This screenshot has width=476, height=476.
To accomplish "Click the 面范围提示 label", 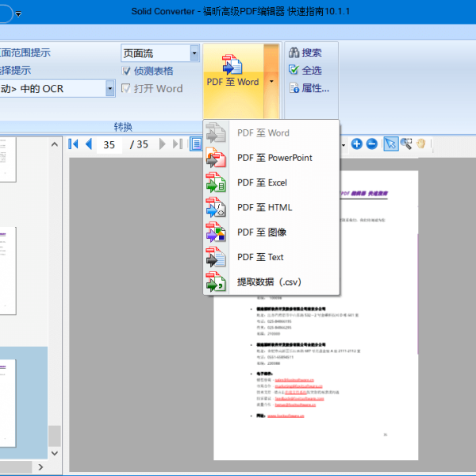I will click(25, 53).
